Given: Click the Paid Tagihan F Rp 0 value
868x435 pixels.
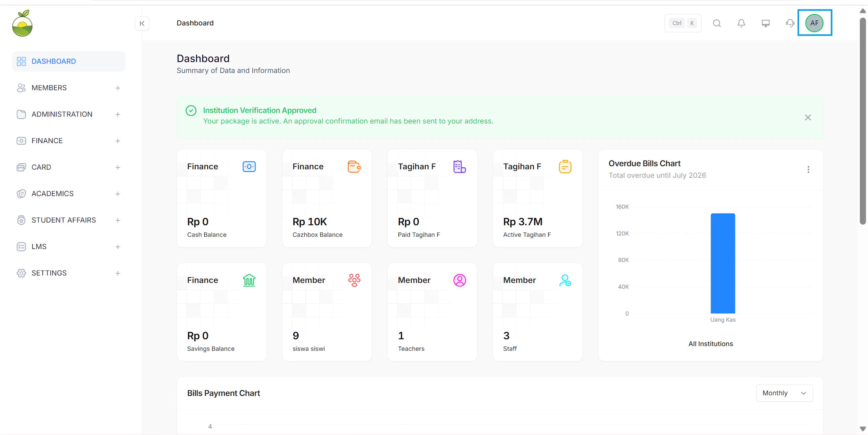Looking at the screenshot, I should 408,222.
